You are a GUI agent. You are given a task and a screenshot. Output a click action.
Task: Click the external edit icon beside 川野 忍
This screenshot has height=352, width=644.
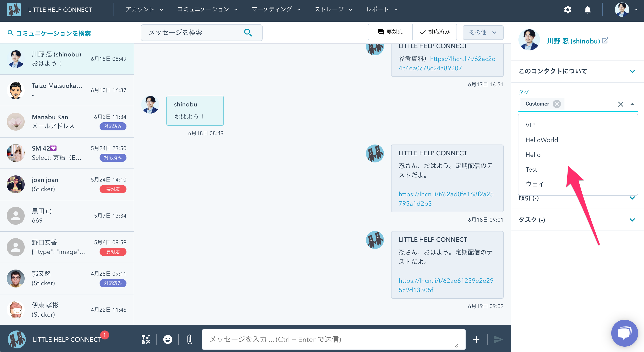[x=605, y=41]
